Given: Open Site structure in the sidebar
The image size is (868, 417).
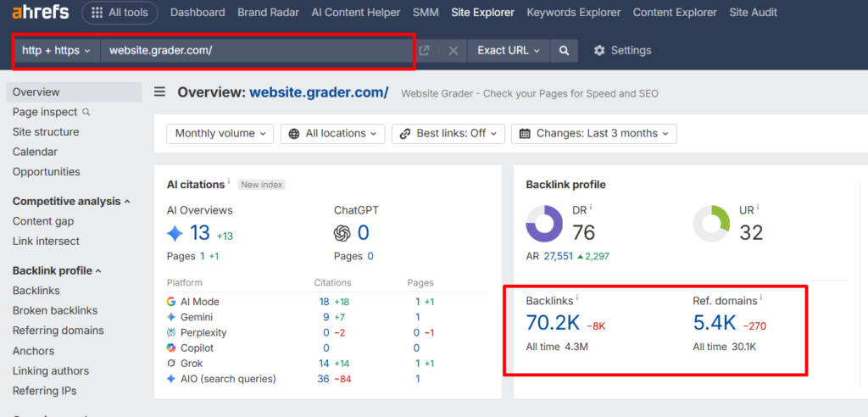Looking at the screenshot, I should coord(46,132).
